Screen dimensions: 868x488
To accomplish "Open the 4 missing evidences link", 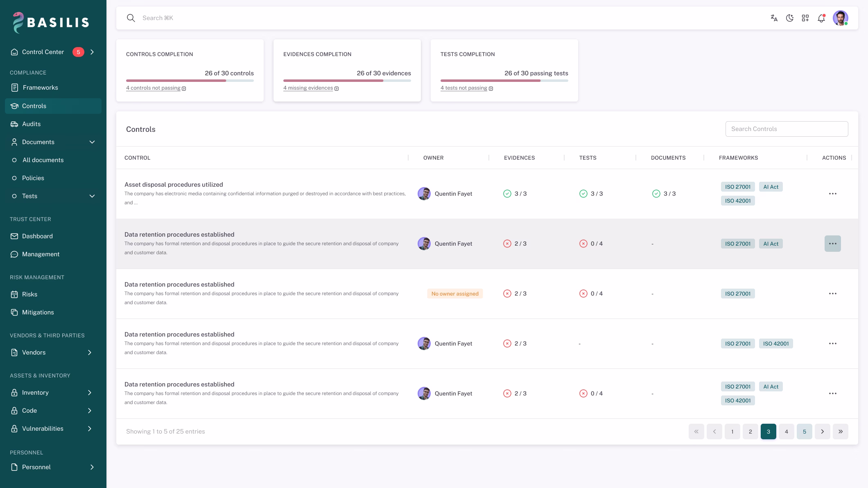I will (x=311, y=88).
